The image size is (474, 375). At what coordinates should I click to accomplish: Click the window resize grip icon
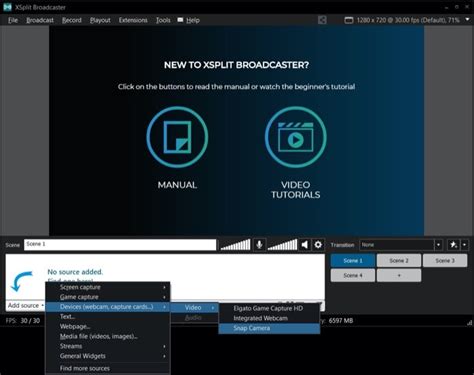469,322
